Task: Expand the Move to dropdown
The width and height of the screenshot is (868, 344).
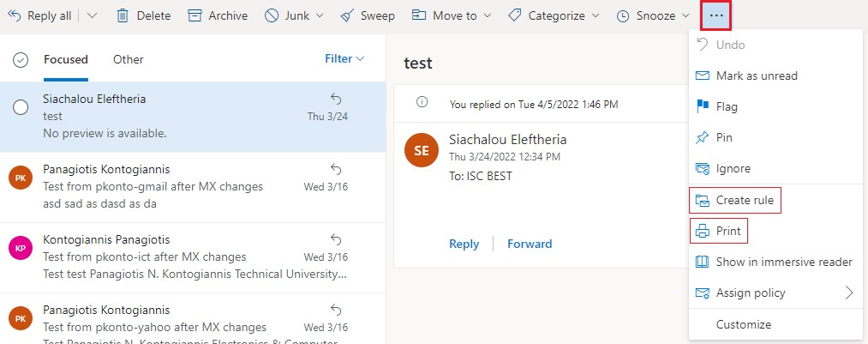Action: 487,15
